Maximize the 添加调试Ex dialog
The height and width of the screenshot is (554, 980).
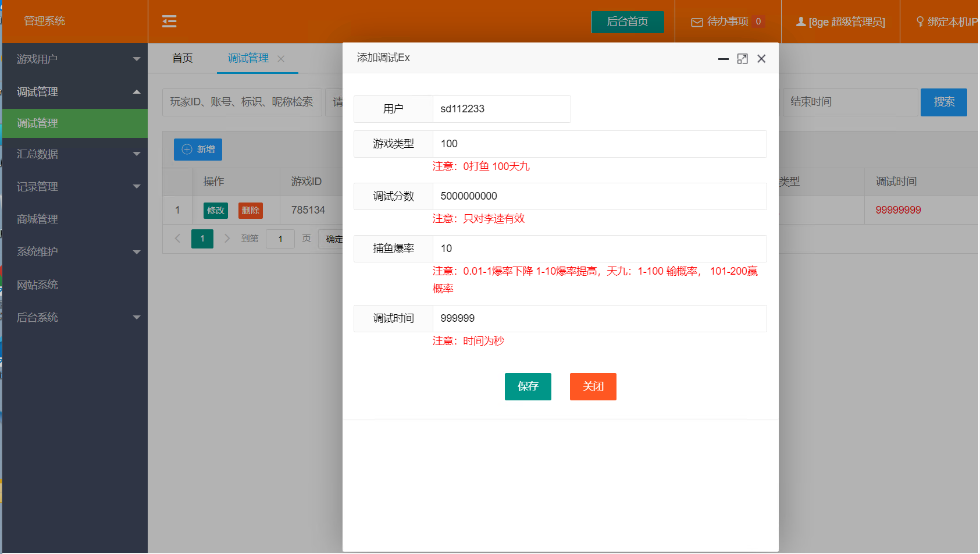tap(742, 59)
